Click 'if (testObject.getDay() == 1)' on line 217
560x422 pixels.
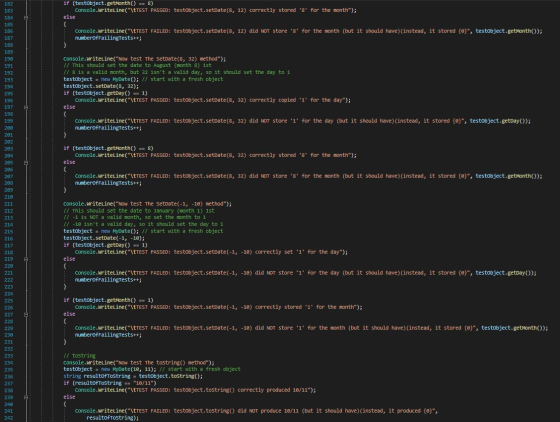[x=105, y=245]
